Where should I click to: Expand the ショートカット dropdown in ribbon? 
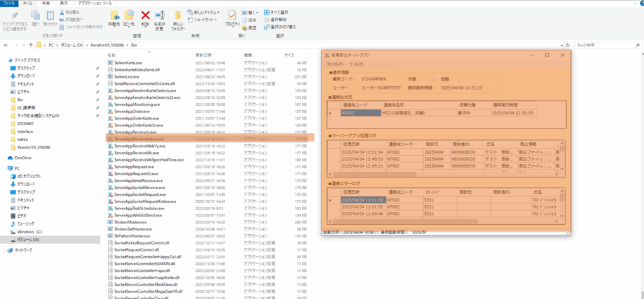(205, 19)
